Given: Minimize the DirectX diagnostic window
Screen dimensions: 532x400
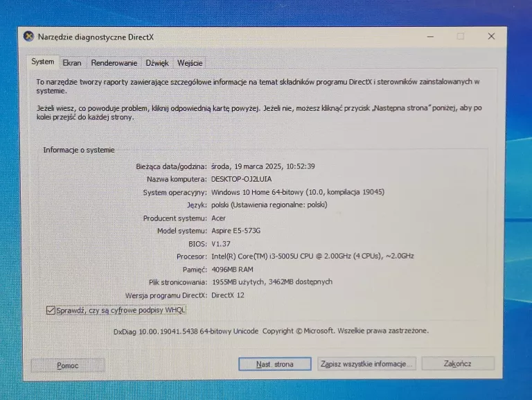Looking at the screenshot, I should 431,36.
